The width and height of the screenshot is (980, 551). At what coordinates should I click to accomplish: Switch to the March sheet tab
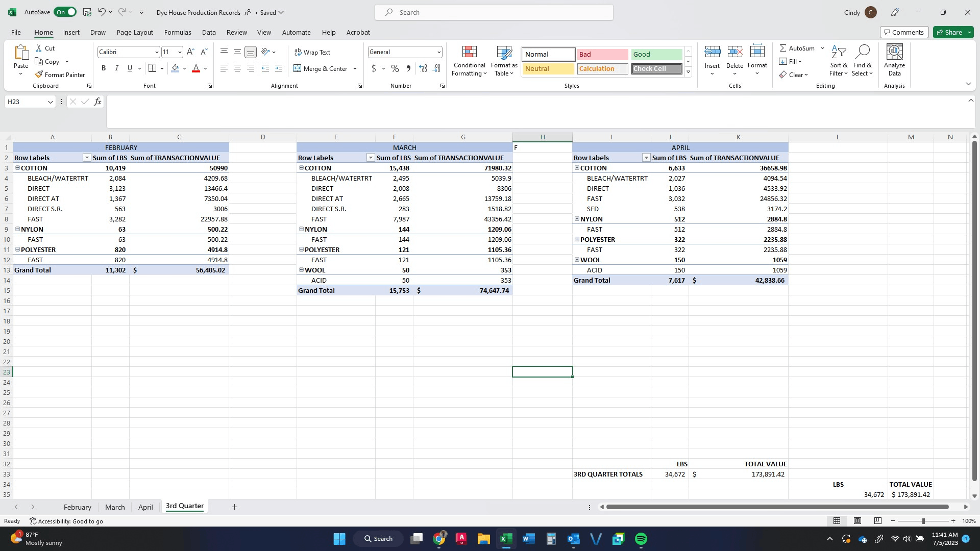[115, 507]
